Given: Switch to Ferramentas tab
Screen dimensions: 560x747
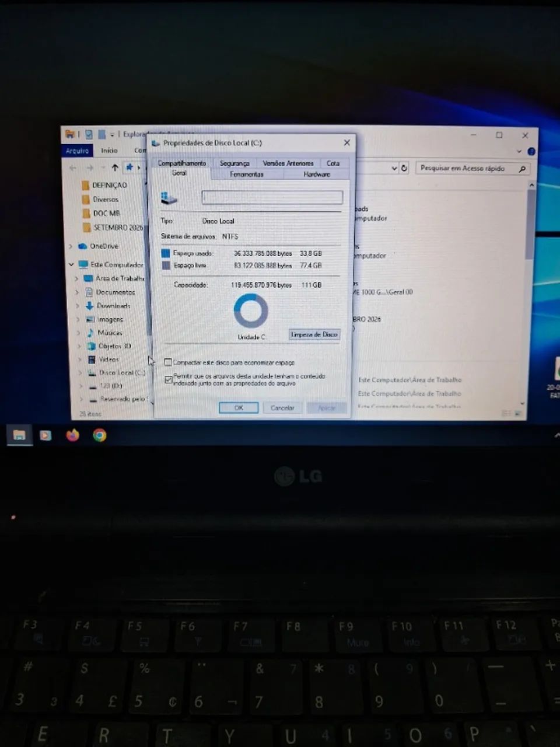Looking at the screenshot, I should coord(247,174).
